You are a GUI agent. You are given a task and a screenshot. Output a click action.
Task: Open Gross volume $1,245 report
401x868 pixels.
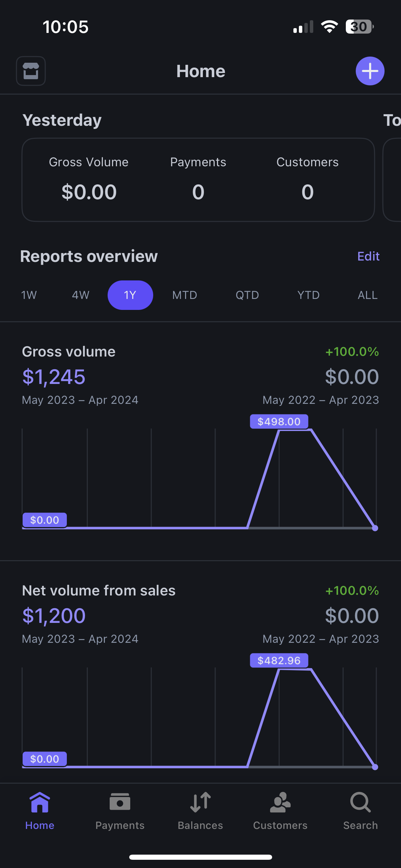(54, 377)
